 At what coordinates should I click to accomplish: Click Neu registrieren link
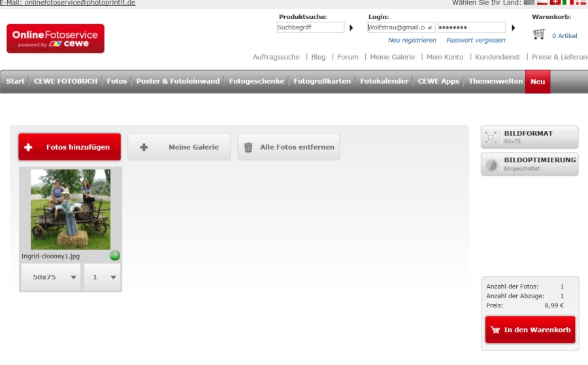click(x=412, y=40)
